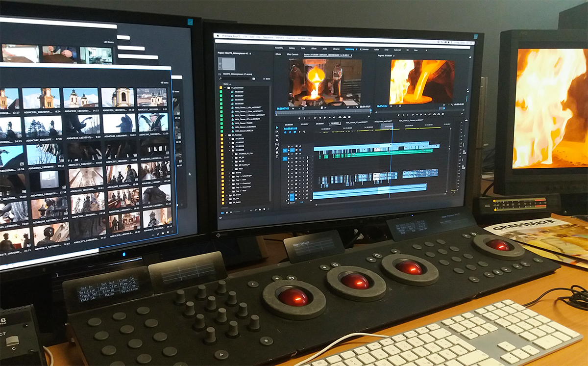Click the Source monitor scrub bar

(x=323, y=112)
